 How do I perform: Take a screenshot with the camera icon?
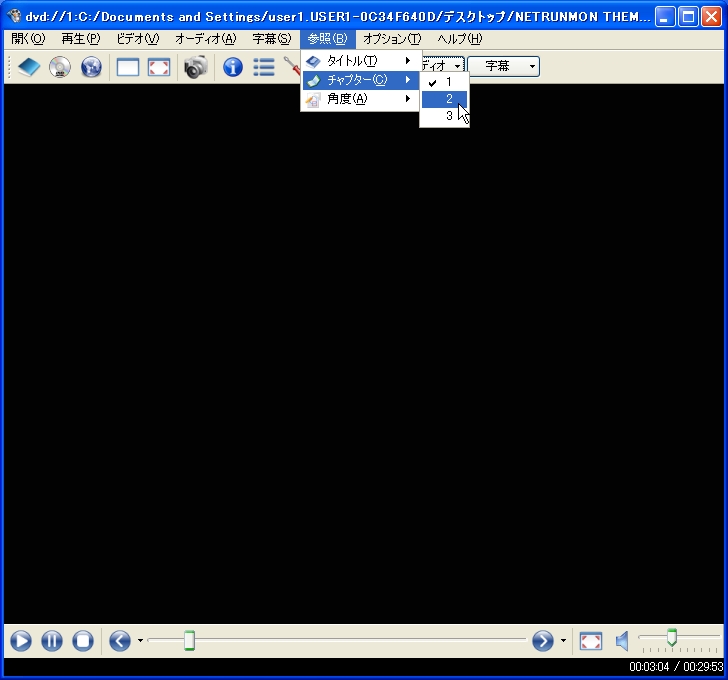click(196, 67)
